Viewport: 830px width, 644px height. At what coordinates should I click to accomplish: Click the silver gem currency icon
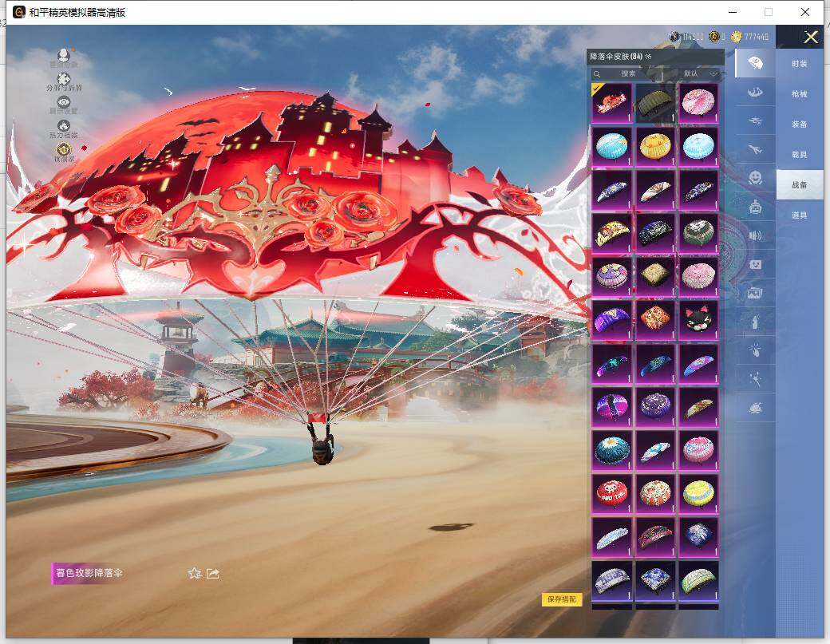(x=674, y=36)
